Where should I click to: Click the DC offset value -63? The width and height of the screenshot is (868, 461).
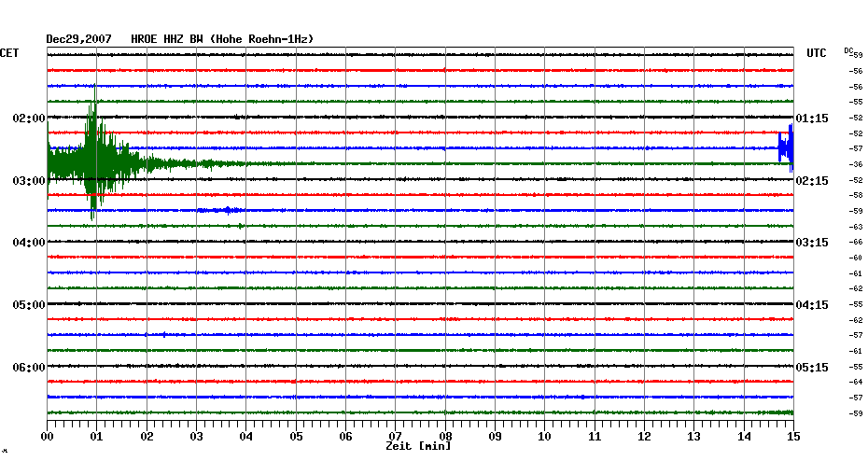856,227
